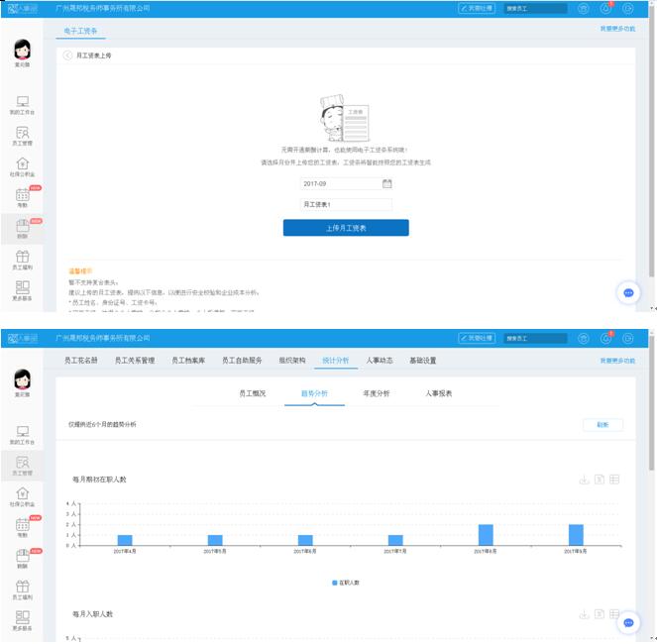Click the back arrow beside 月工资表上传
Screen dimensions: 657x644
pos(68,55)
